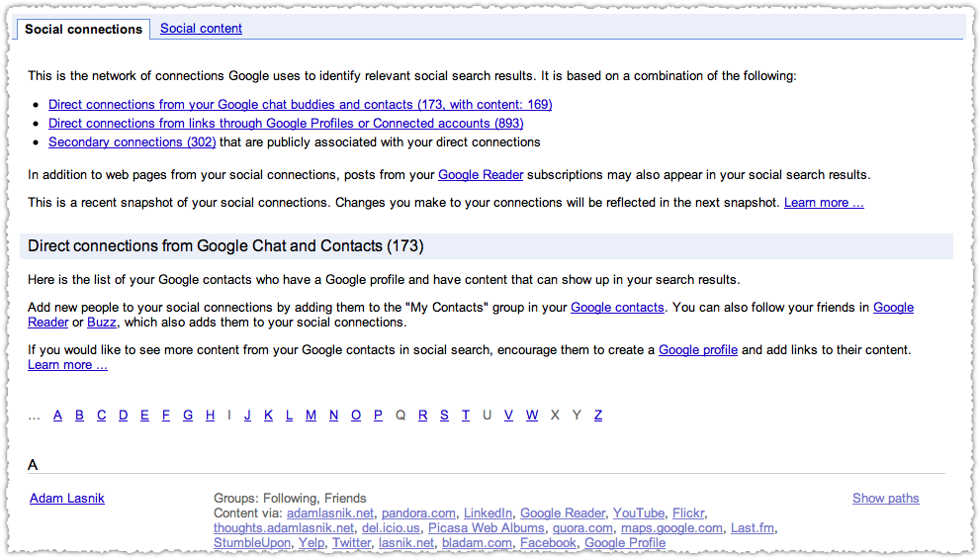Jump to letter S in alphabet index

tap(444, 416)
